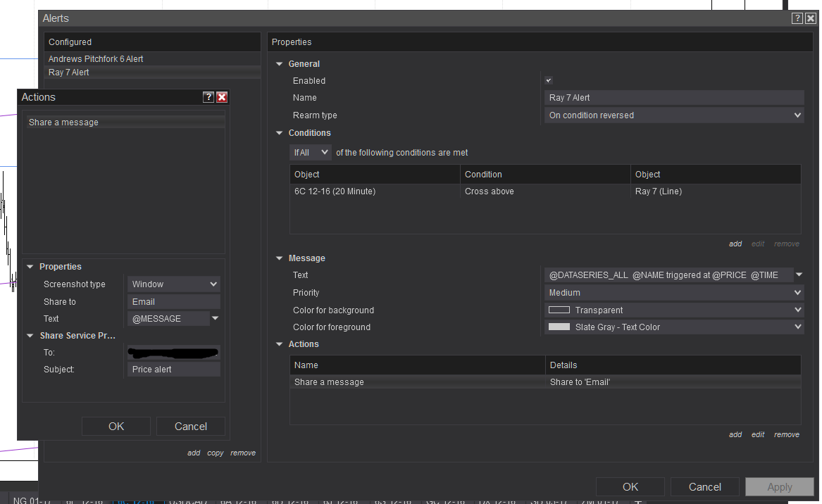Click add under the Actions table
The image size is (822, 504).
click(x=735, y=434)
